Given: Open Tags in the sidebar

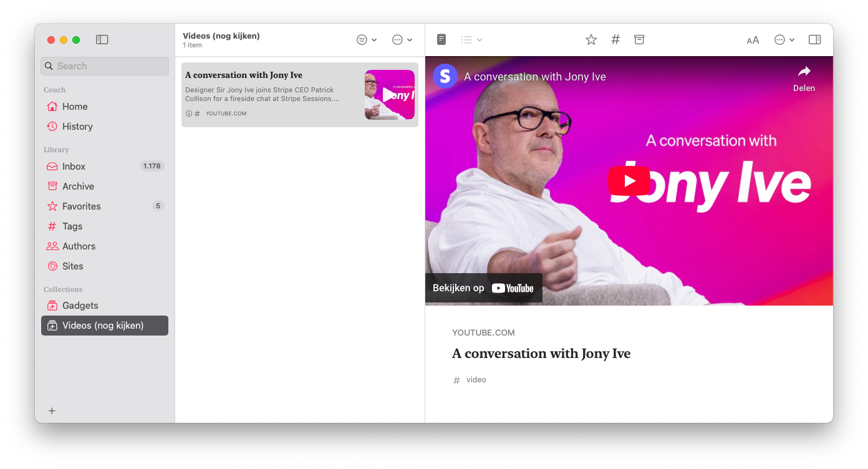Looking at the screenshot, I should point(105,226).
